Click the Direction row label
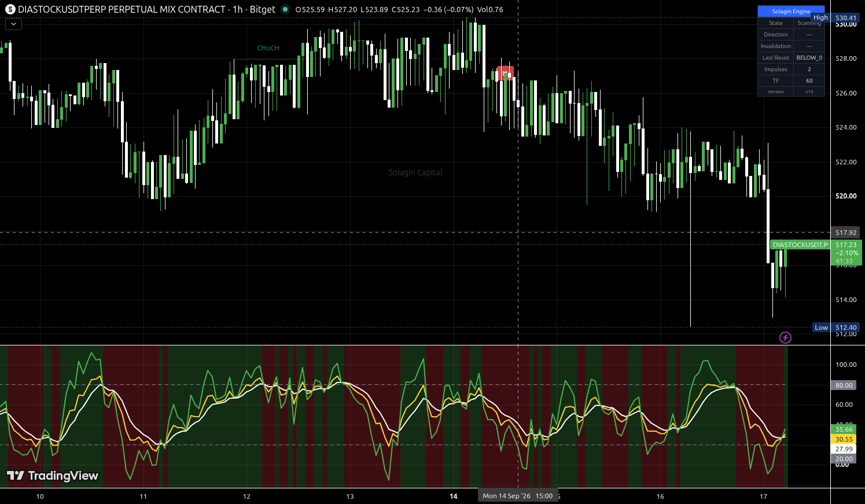The image size is (865, 504). coord(775,35)
